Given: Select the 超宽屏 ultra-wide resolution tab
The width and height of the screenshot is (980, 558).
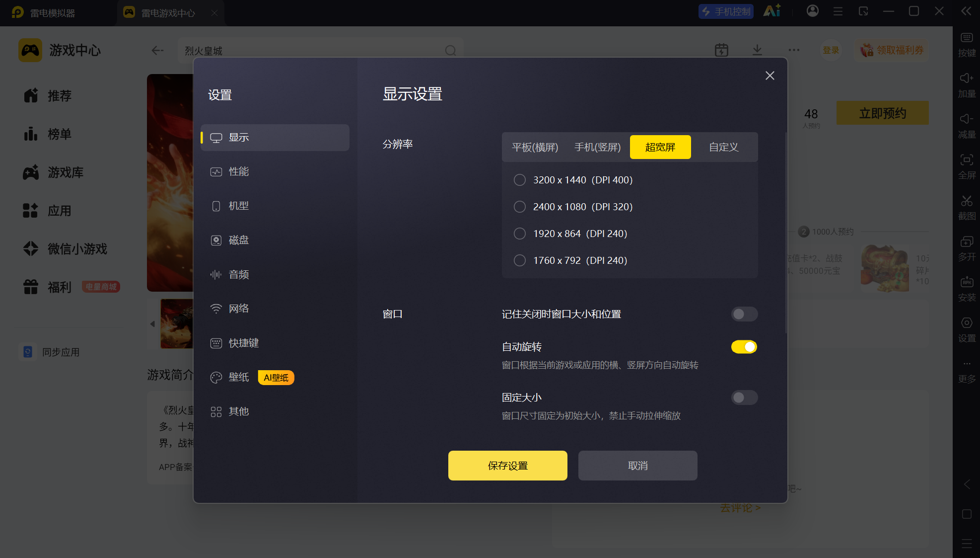Looking at the screenshot, I should coord(660,147).
